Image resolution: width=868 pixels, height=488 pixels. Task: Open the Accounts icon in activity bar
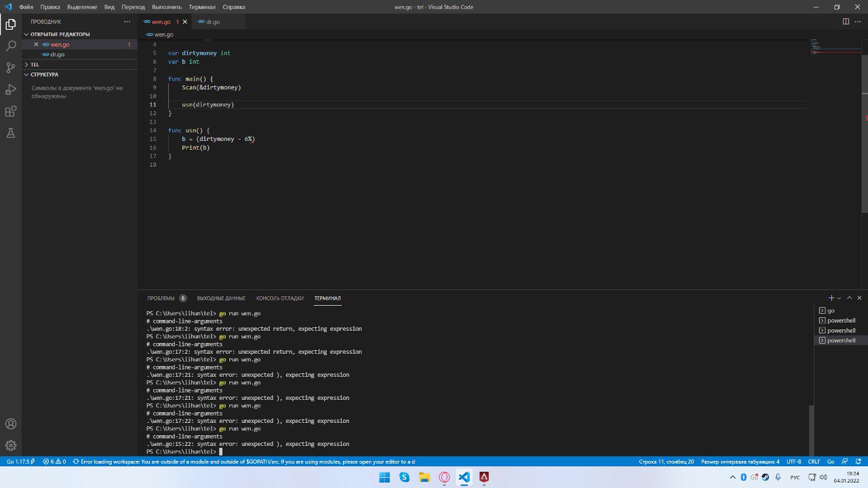tap(11, 424)
